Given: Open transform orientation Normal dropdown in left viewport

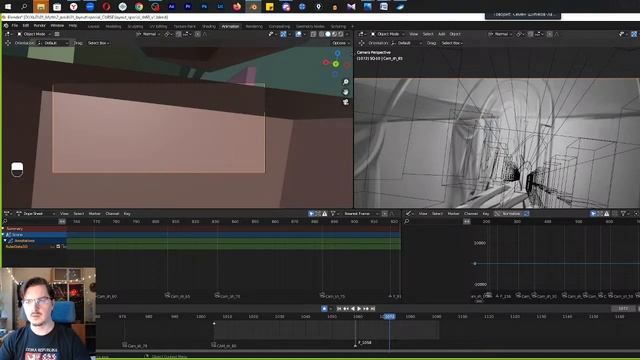Looking at the screenshot, I should [149, 34].
